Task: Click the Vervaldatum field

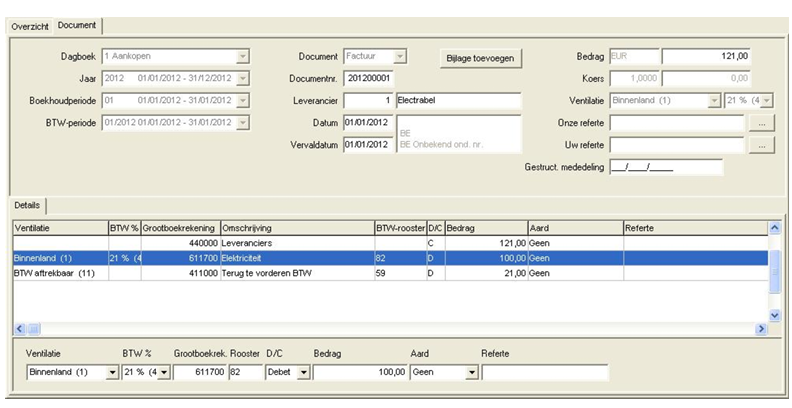Action: pos(369,144)
